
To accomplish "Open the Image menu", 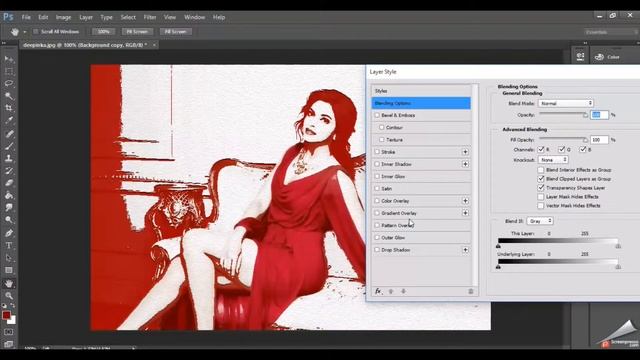I will click(63, 17).
